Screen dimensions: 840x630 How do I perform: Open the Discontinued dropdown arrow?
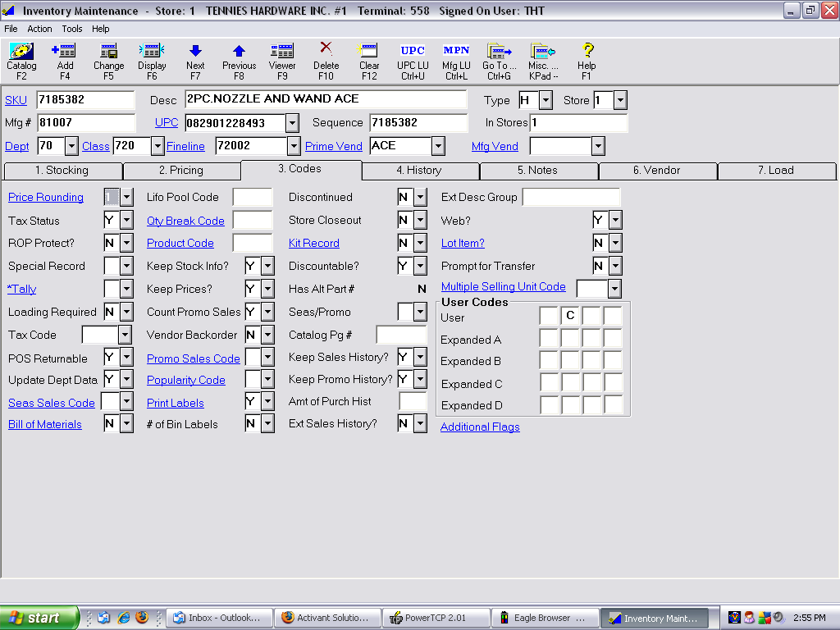(420, 198)
